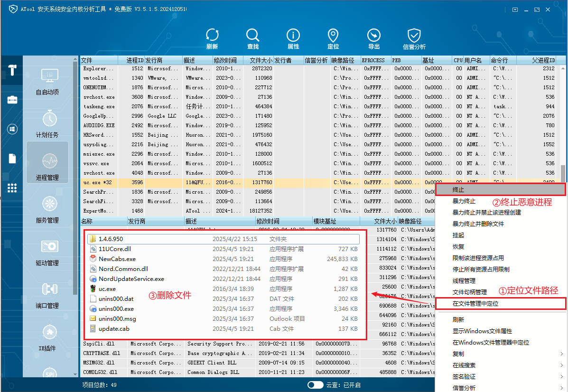Choose 暴力终止并删除文件
568x392 pixels.
[478, 224]
